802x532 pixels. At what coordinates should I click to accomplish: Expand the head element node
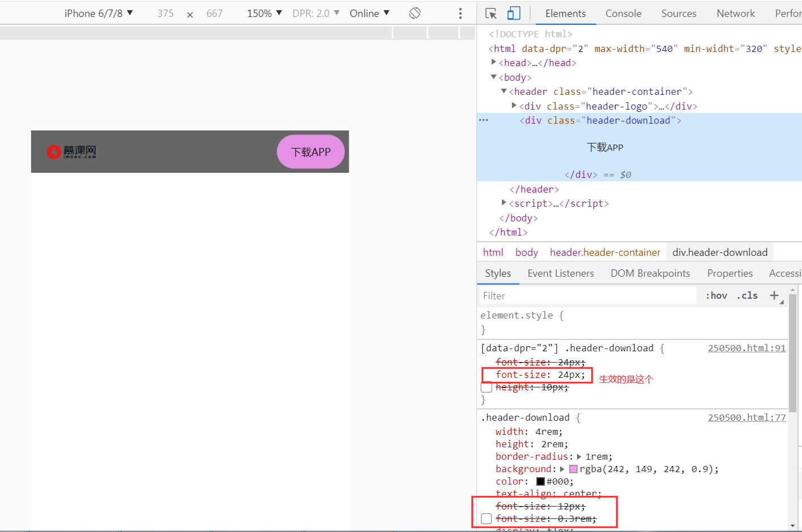coord(493,62)
